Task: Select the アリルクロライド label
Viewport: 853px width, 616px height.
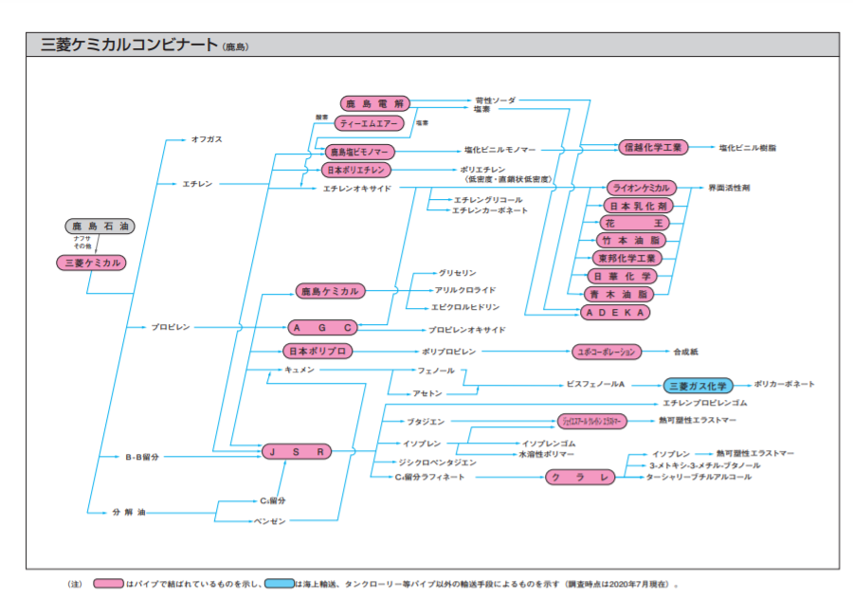Action: tap(465, 290)
